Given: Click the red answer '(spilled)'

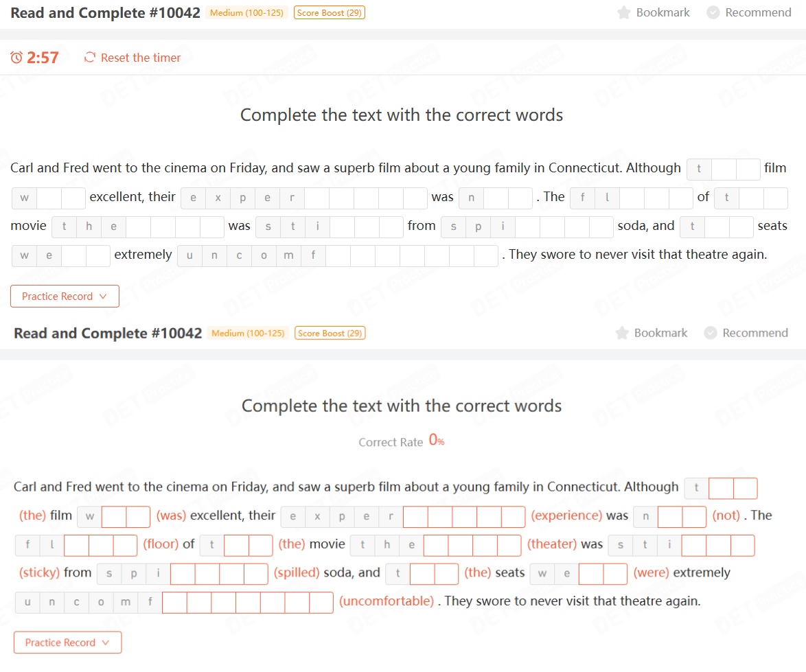Looking at the screenshot, I should (297, 572).
